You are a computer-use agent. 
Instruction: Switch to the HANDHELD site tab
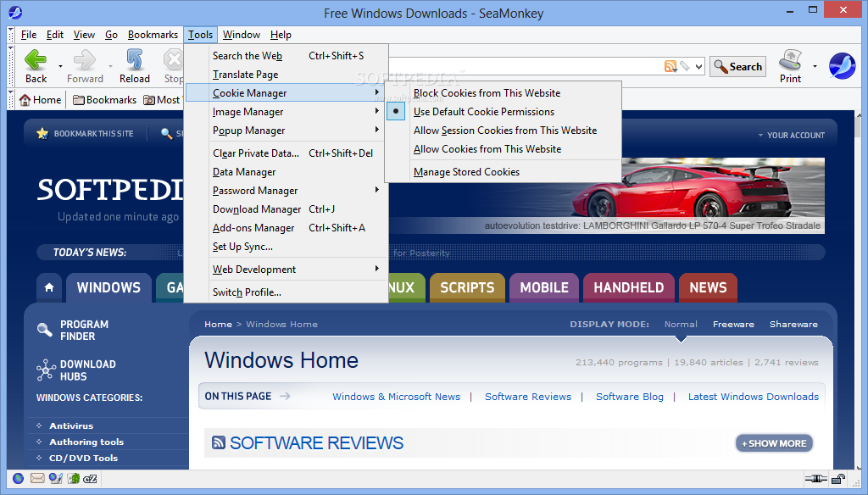click(x=629, y=287)
